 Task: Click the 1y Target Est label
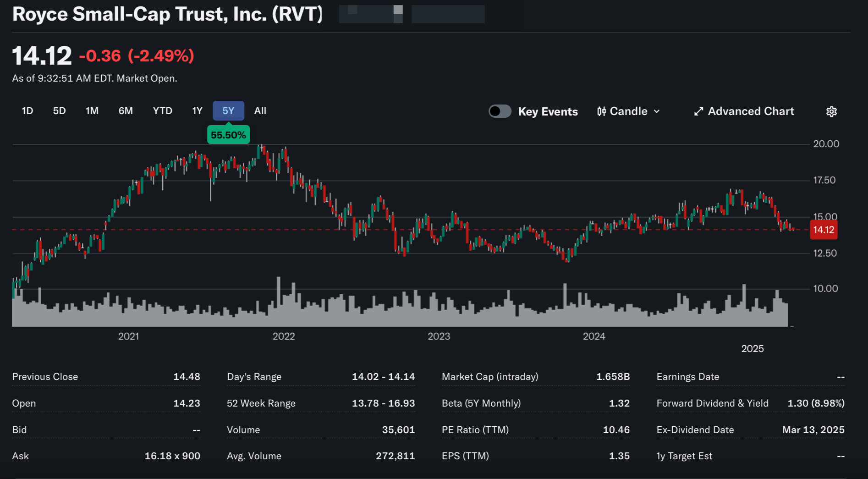(684, 456)
